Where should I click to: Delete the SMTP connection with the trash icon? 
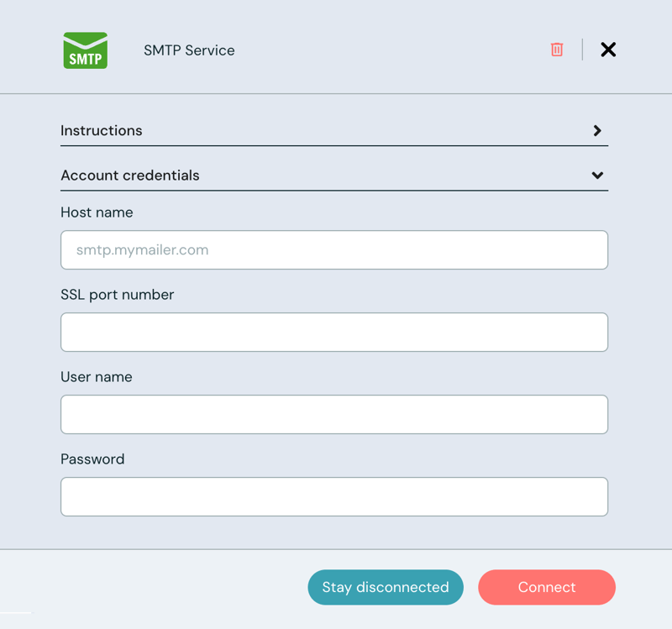pos(557,50)
